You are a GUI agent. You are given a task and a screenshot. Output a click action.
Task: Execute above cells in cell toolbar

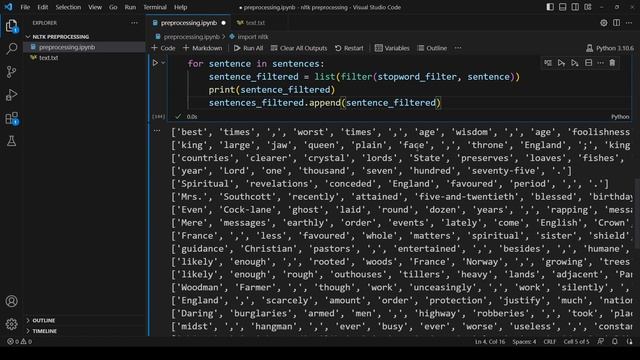tap(561, 63)
